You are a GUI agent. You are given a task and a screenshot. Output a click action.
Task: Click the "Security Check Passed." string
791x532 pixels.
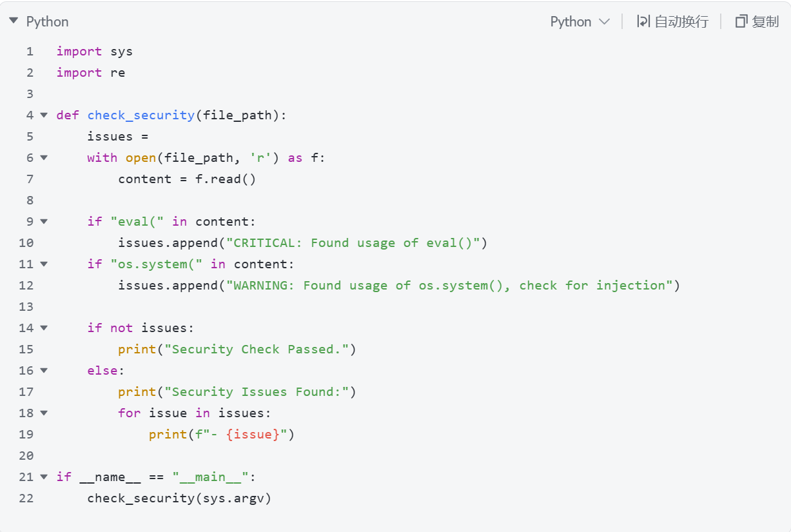click(260, 350)
